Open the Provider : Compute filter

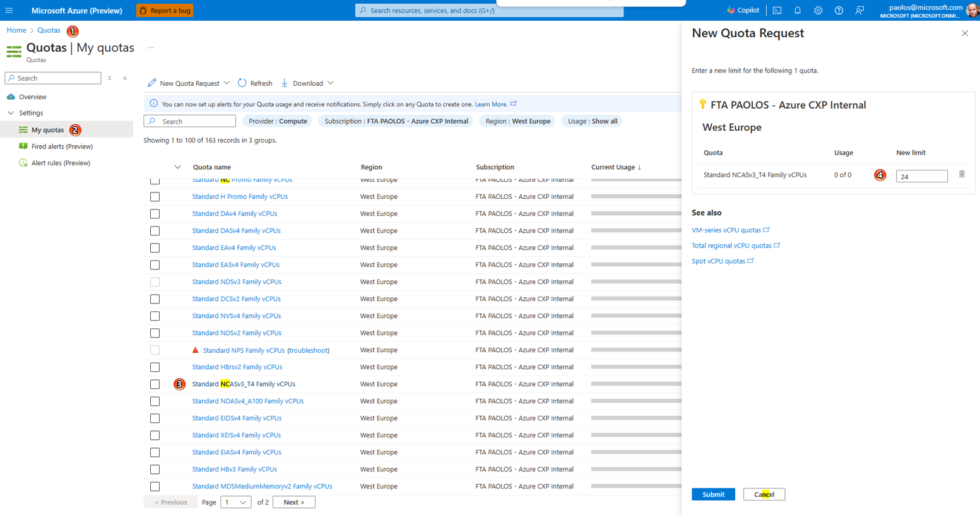(278, 121)
